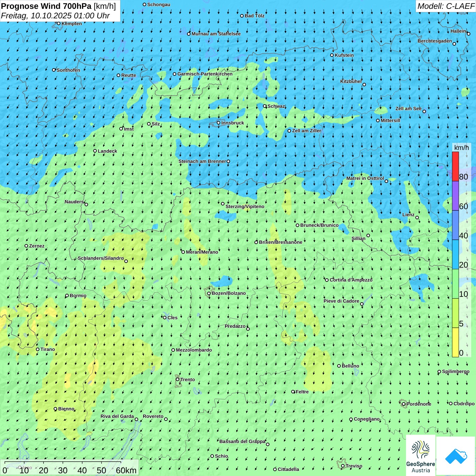Click the Belluno label
The image size is (476, 476).
[351, 366]
